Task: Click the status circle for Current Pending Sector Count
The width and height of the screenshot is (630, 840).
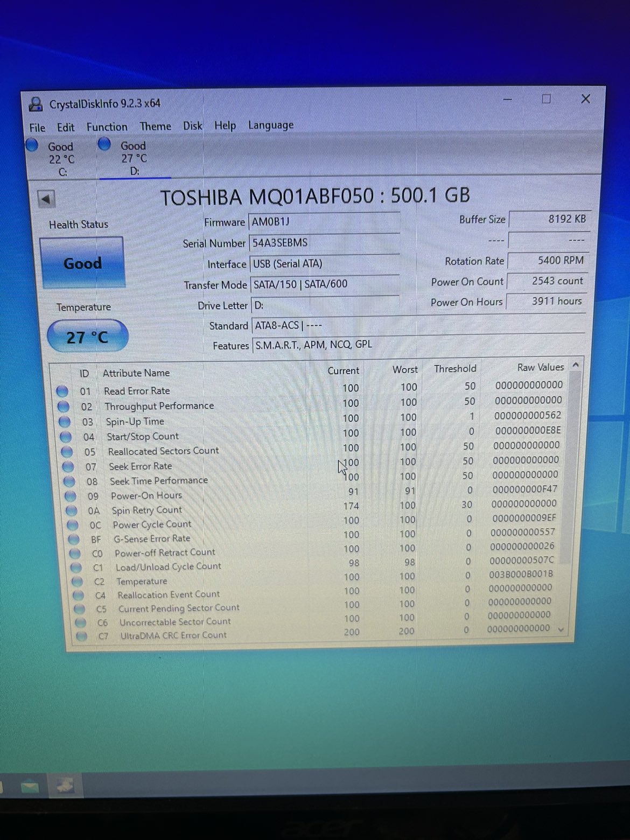Action: click(x=79, y=609)
